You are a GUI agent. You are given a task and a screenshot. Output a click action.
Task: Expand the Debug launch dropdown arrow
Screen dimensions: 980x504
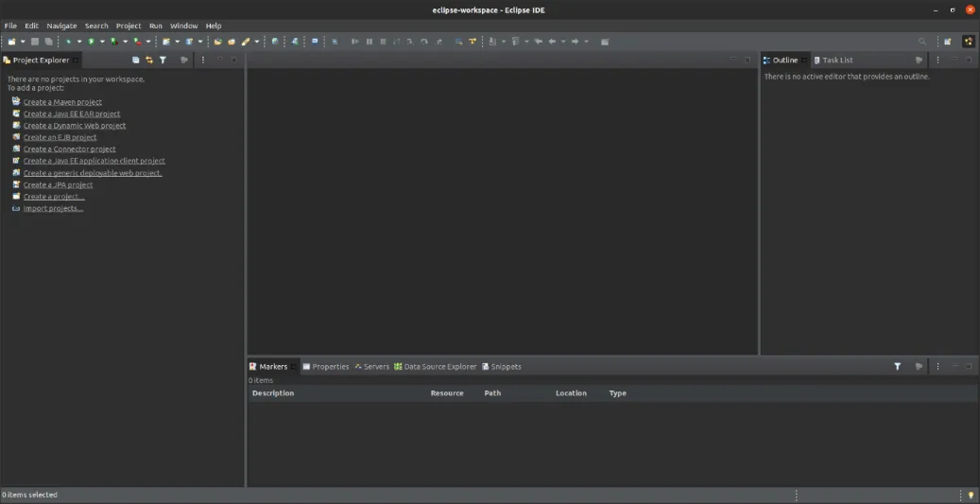79,42
